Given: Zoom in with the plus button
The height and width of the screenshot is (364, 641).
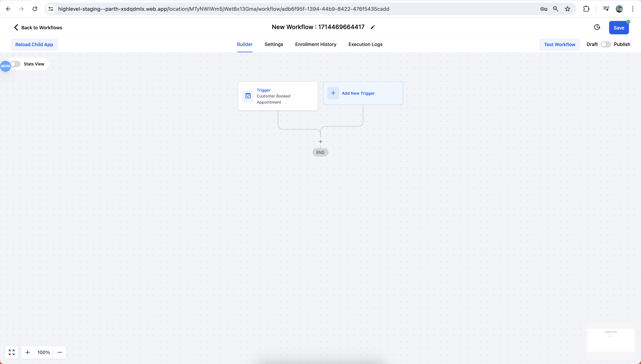Looking at the screenshot, I should coord(27,352).
